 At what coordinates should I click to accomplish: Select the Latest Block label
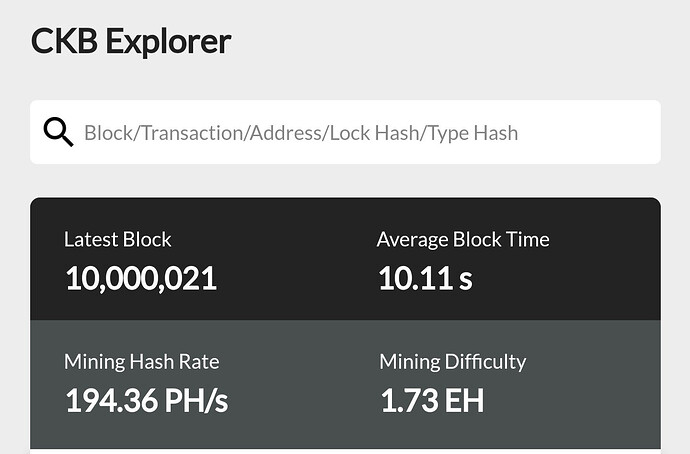pos(118,240)
